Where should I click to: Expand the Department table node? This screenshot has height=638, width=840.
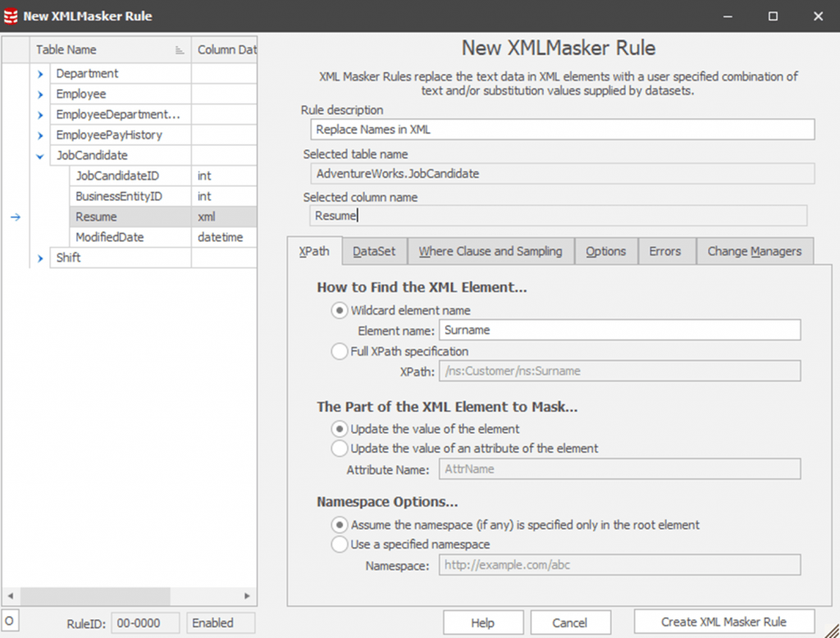tap(40, 74)
